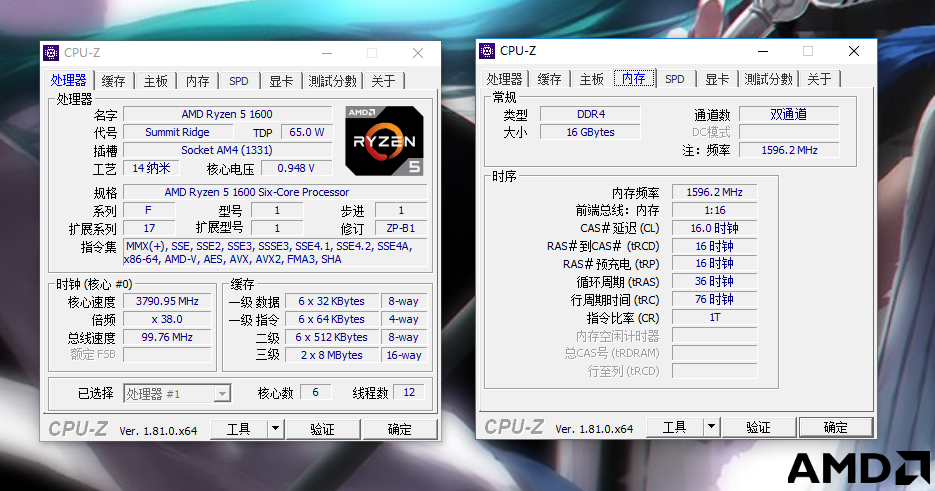Click the Socket AM4 (1331) package value
935x491 pixels.
[227, 150]
